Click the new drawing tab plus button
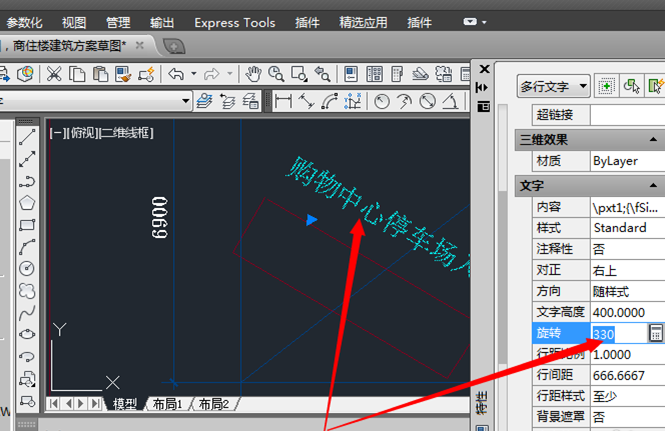The image size is (665, 431). coord(174,46)
